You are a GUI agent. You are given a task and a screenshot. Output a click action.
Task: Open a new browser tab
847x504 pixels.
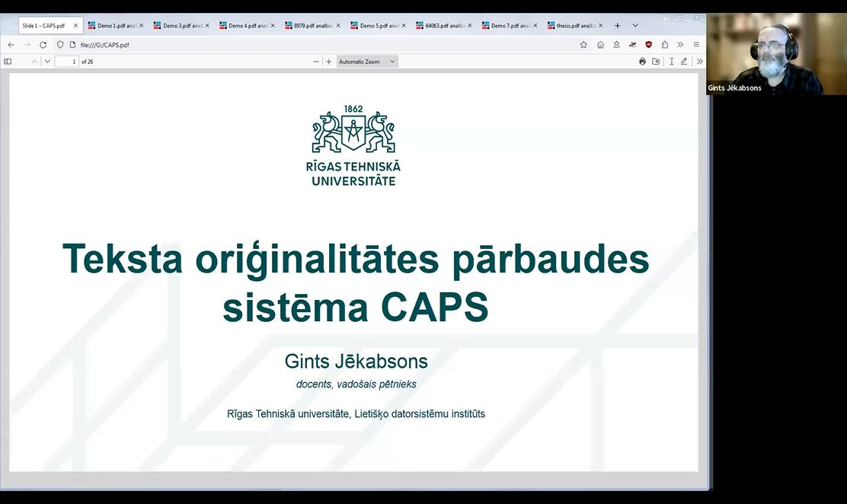coord(617,26)
